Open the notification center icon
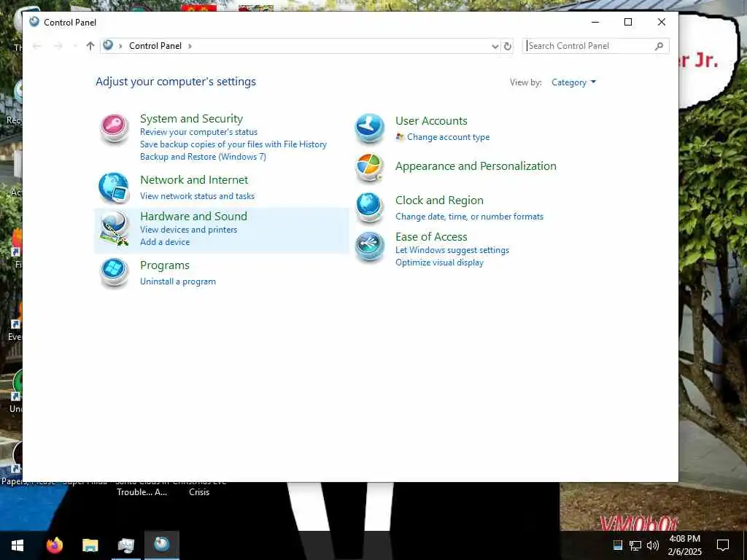747x560 pixels. [723, 545]
